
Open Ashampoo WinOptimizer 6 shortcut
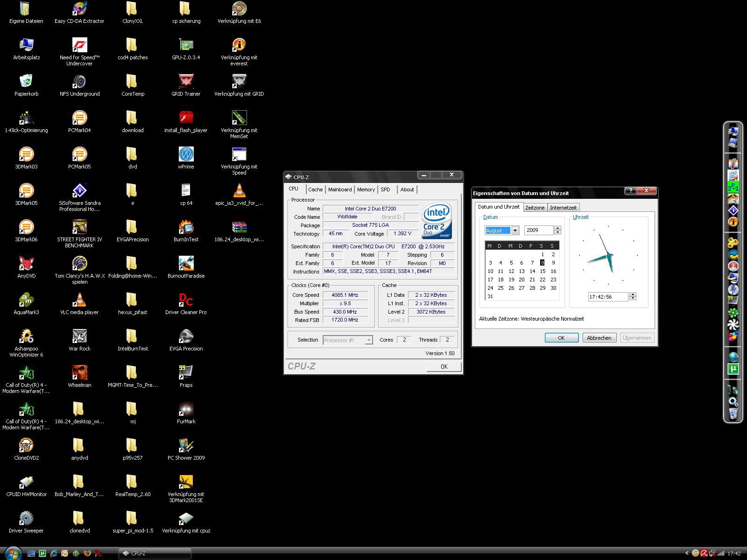(26, 342)
